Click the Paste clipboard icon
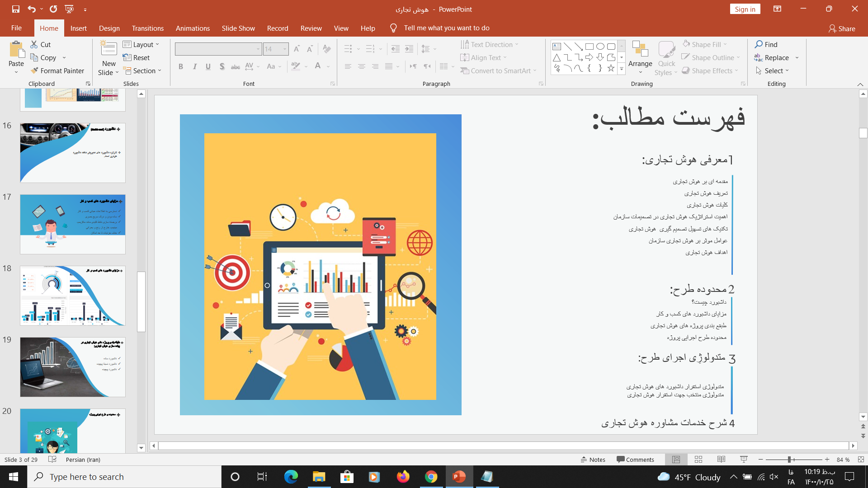The image size is (868, 488). tap(16, 50)
